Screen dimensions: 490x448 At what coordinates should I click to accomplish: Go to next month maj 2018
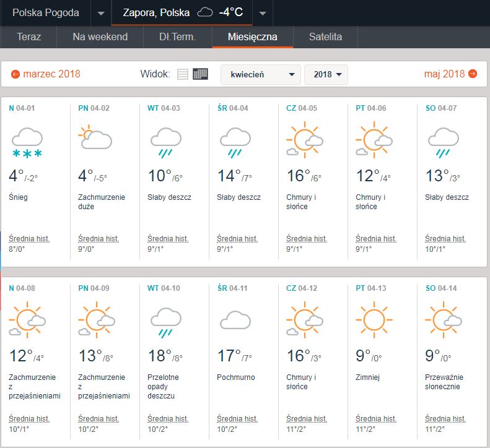[x=450, y=74]
